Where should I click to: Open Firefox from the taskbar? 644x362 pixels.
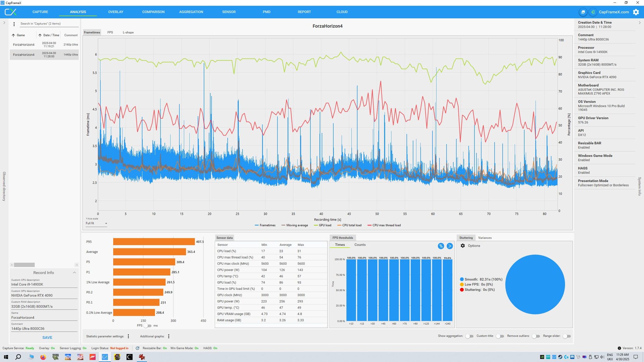[x=43, y=357]
